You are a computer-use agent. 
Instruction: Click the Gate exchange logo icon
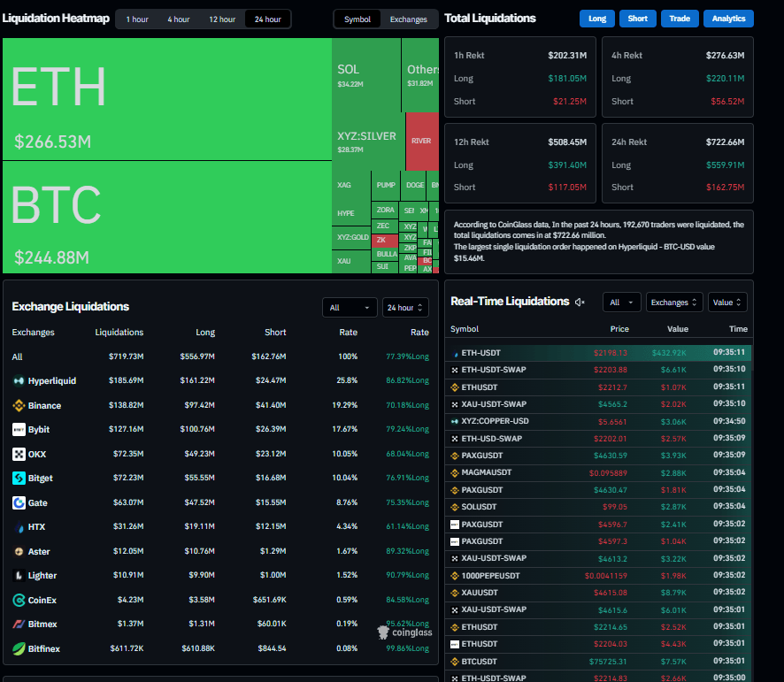pos(19,502)
